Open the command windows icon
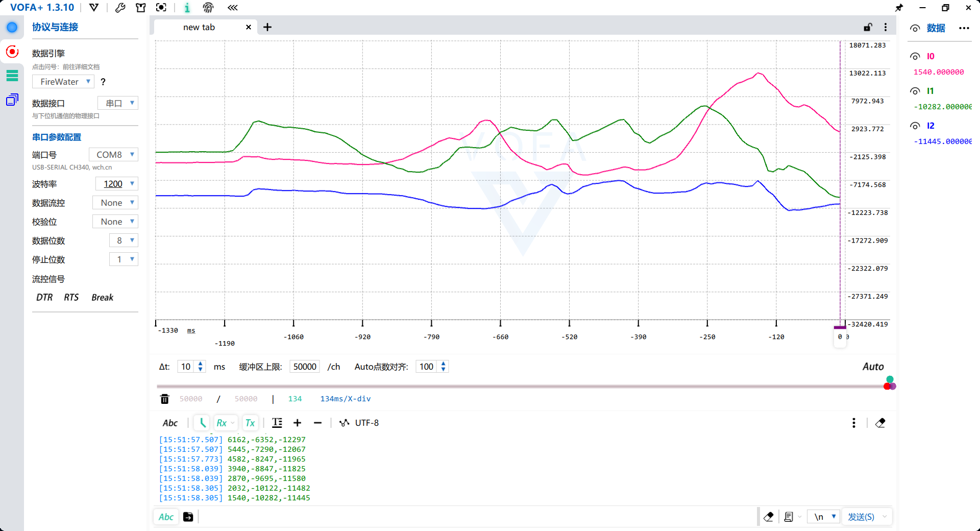Screen dimensions: 980x531 pos(12,100)
